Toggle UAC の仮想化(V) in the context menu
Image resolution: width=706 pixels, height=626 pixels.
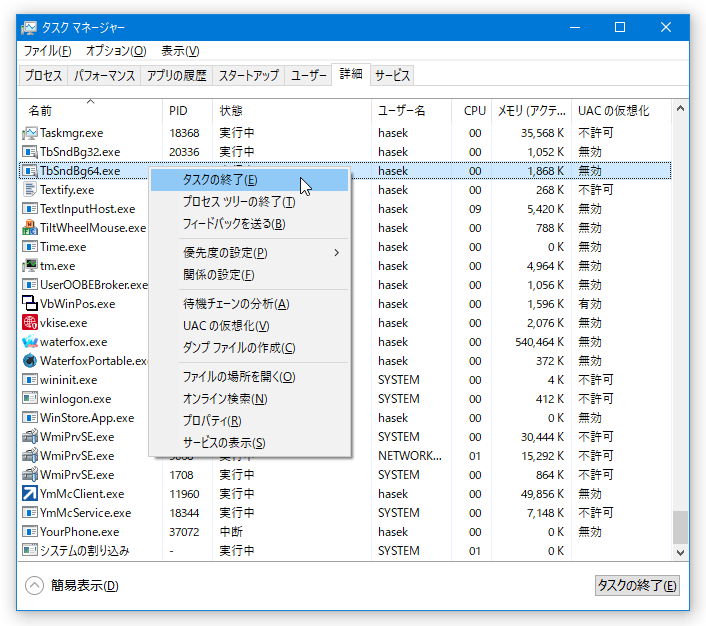pyautogui.click(x=249, y=326)
